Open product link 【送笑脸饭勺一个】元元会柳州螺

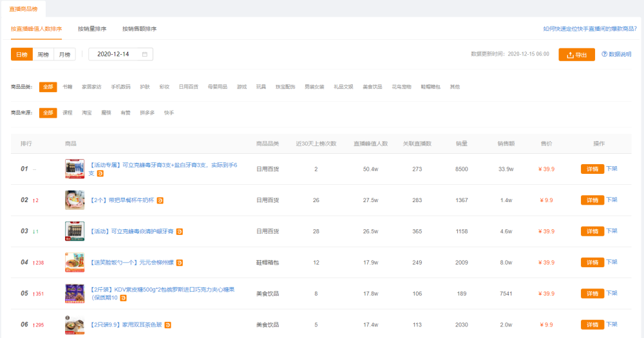click(132, 263)
